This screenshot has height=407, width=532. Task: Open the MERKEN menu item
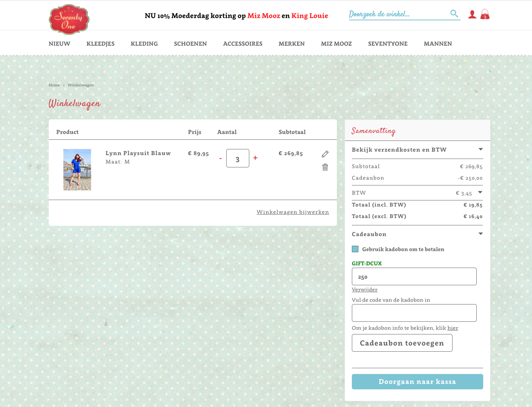tap(292, 44)
